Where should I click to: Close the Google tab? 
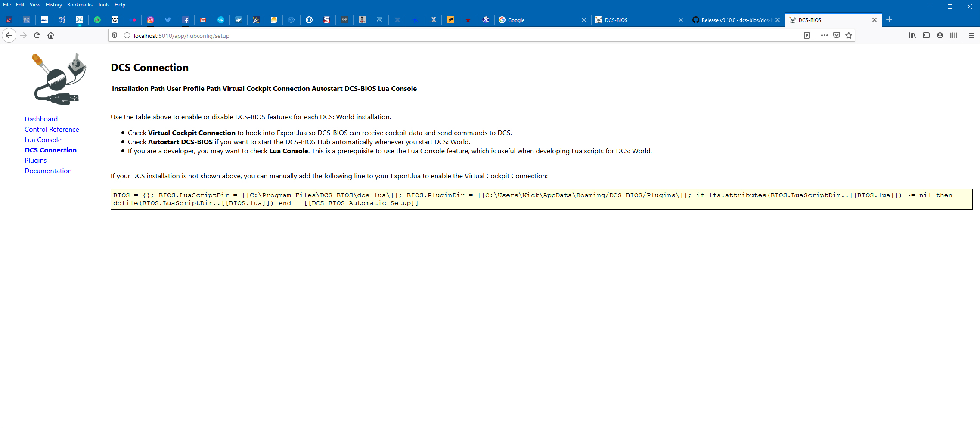tap(584, 20)
